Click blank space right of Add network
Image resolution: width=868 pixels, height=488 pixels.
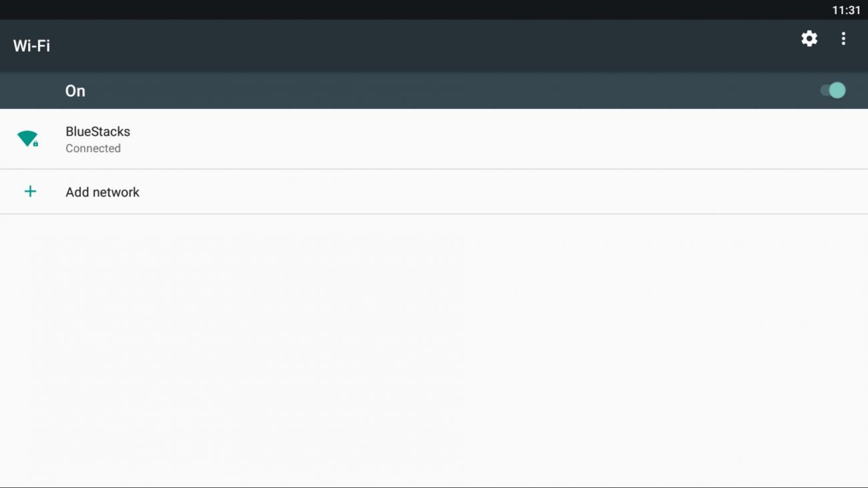click(501, 192)
